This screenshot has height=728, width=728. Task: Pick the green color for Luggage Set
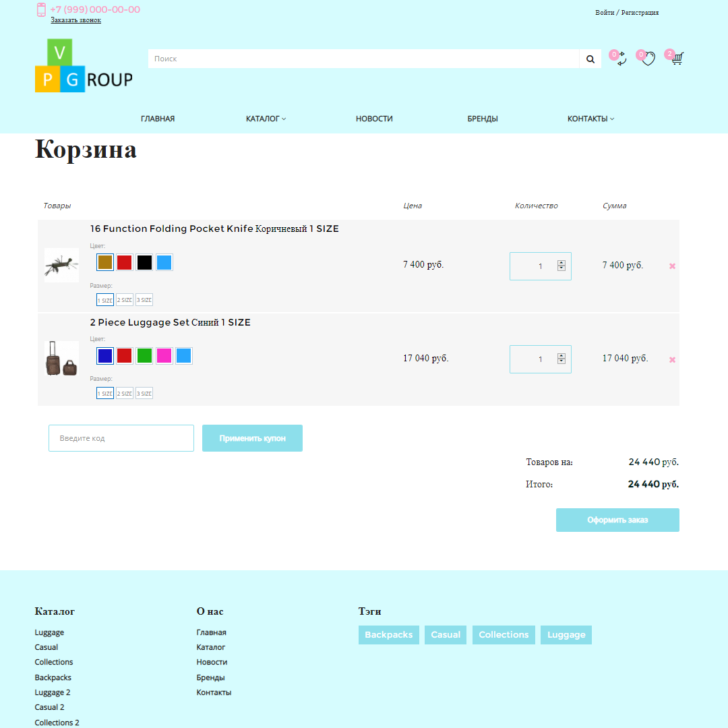[144, 356]
